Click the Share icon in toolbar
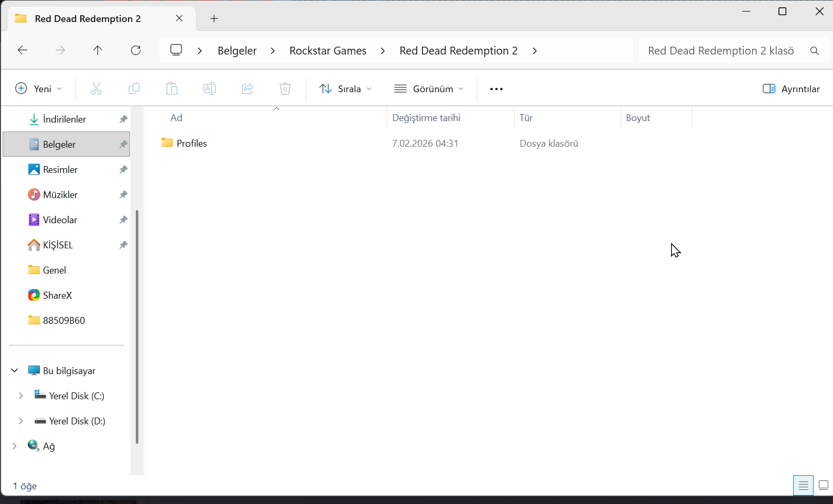This screenshot has width=833, height=504. coord(247,89)
